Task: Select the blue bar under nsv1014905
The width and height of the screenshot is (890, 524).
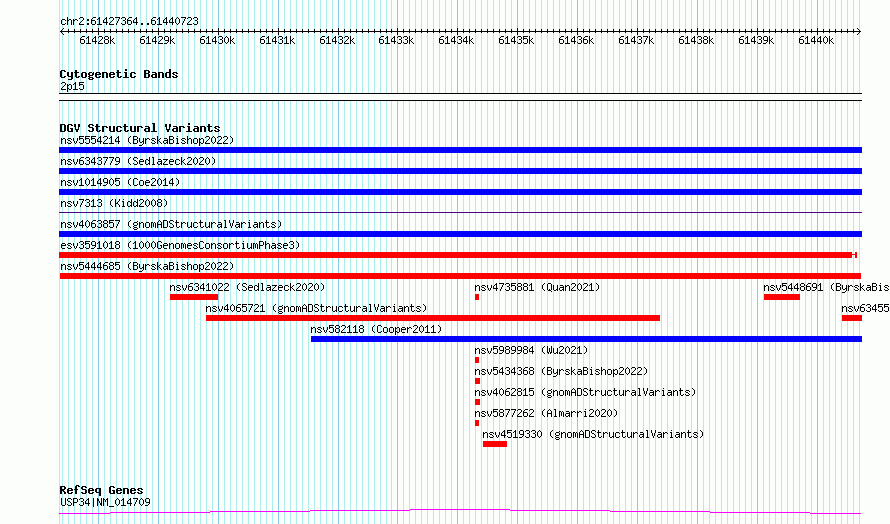Action: [460, 192]
